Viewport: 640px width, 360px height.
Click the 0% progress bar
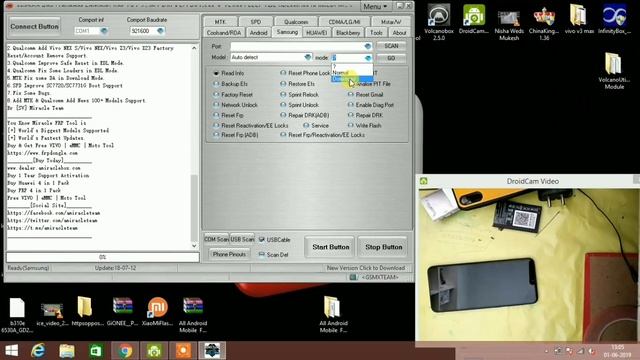[x=102, y=257]
